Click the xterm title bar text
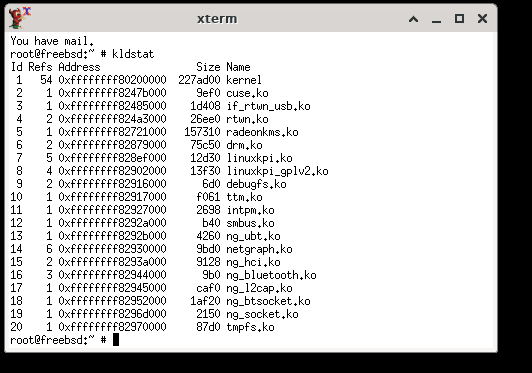 tap(217, 19)
